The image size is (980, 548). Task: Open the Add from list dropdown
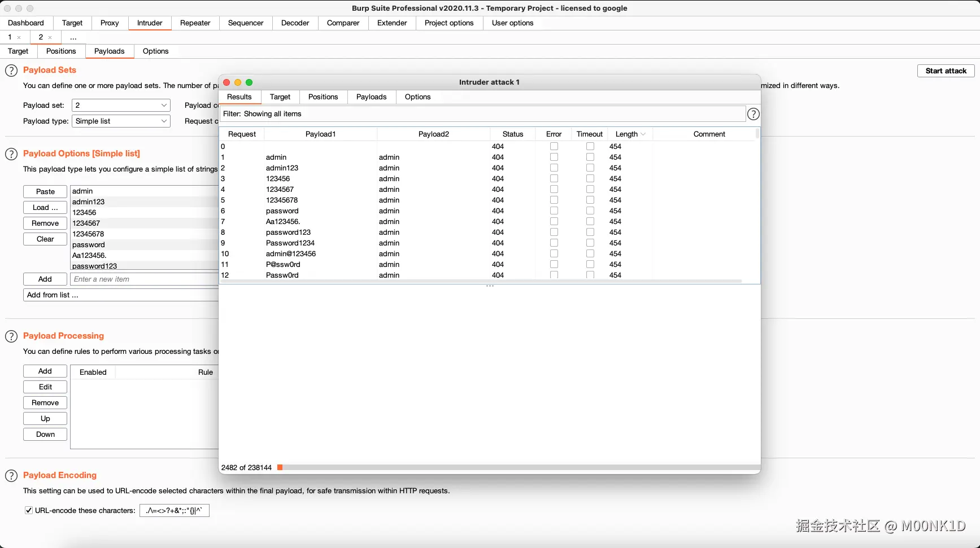121,295
